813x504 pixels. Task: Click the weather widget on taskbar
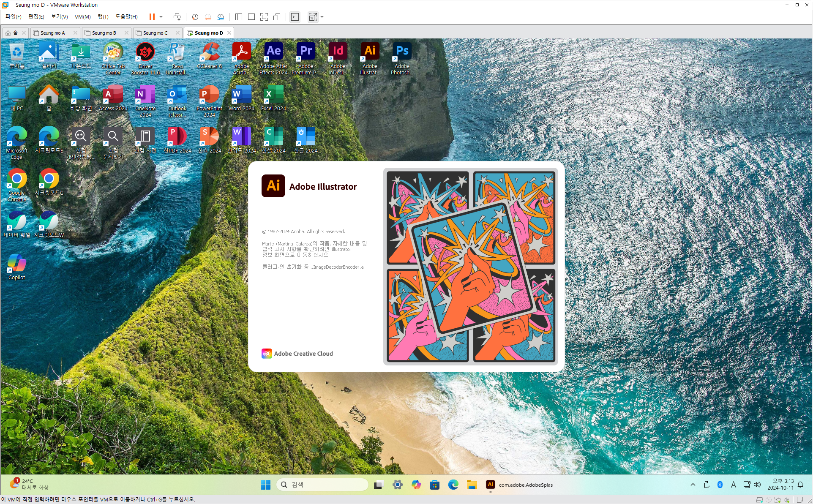click(30, 484)
